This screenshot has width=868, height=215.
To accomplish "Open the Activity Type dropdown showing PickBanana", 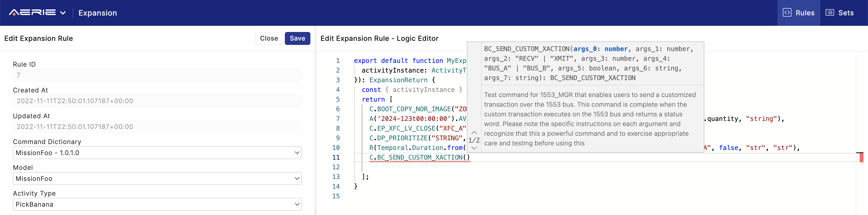I will point(157,204).
